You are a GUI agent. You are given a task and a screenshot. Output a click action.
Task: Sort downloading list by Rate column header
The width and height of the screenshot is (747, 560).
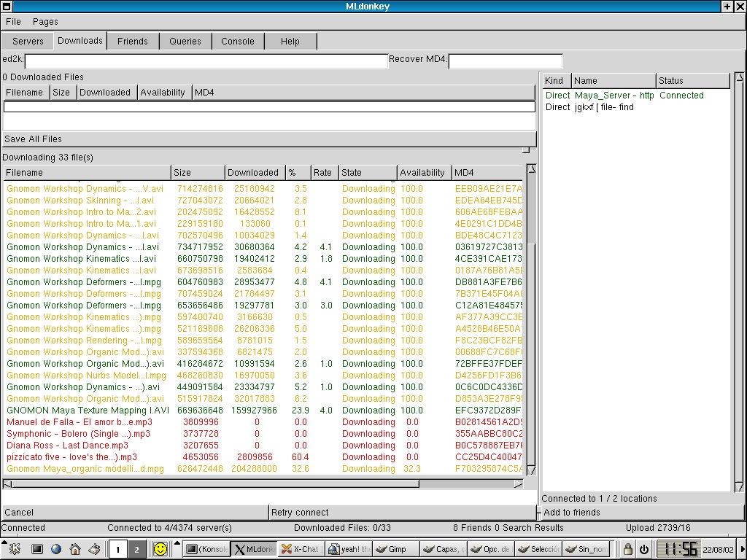pos(324,172)
